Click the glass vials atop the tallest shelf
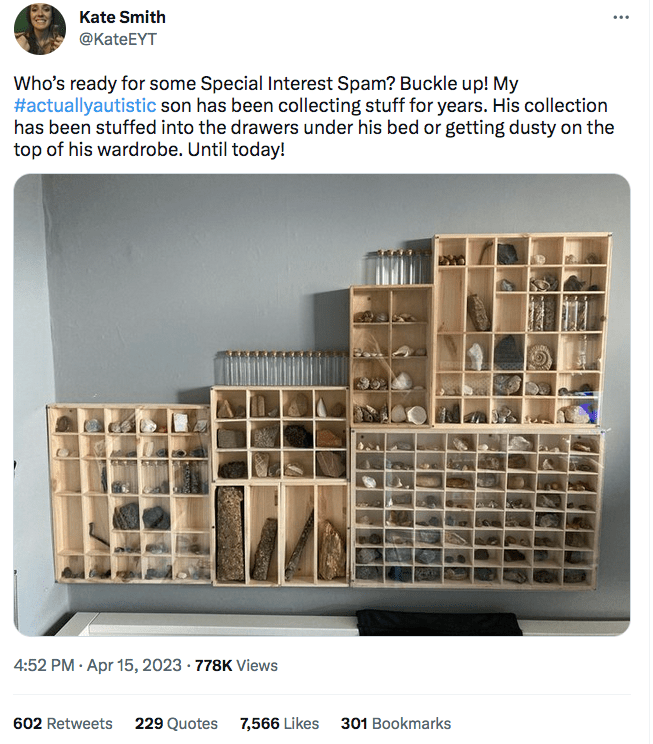 click(398, 267)
